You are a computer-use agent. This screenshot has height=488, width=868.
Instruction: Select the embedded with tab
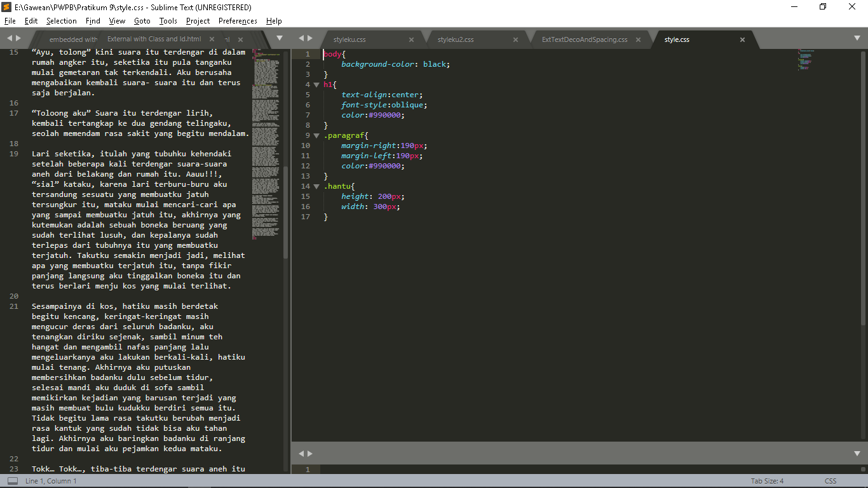point(73,39)
